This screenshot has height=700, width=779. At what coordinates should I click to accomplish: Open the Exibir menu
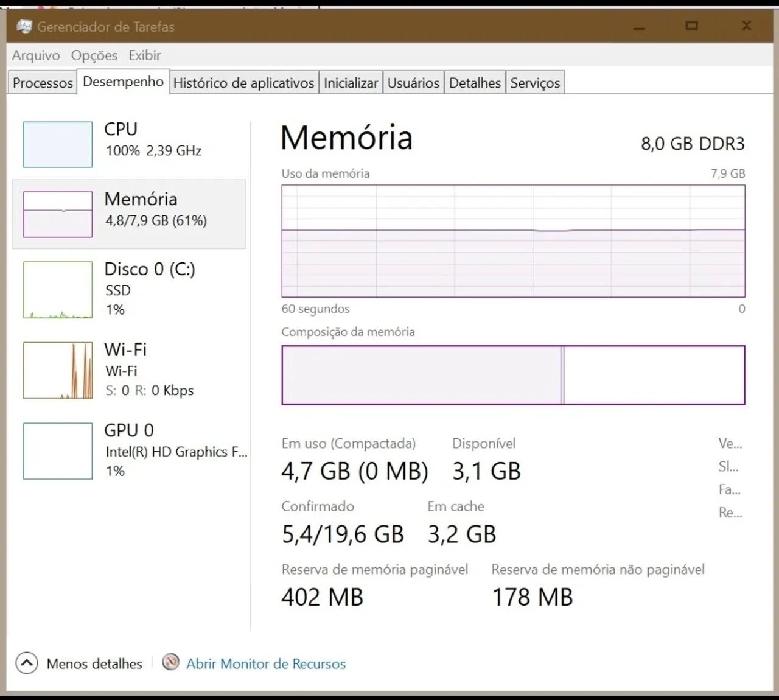pyautogui.click(x=145, y=55)
